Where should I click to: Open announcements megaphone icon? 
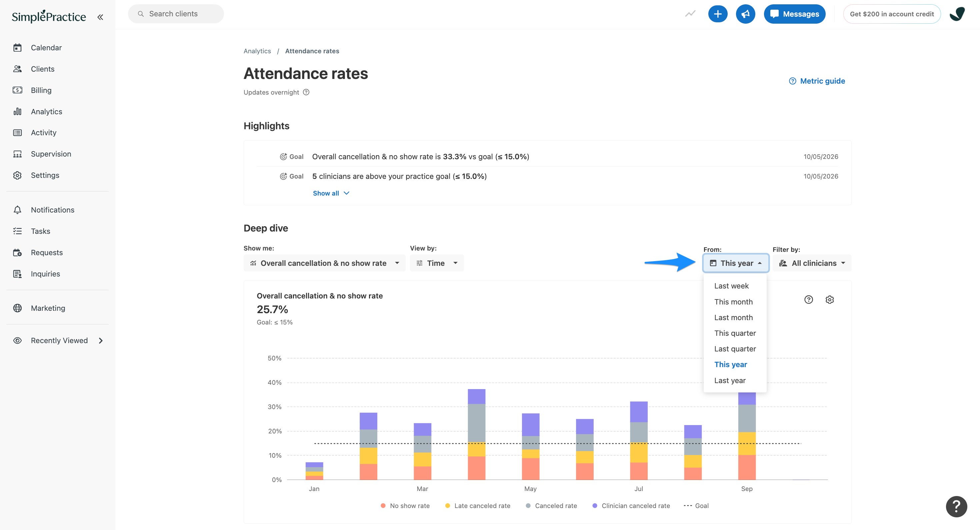coord(745,14)
